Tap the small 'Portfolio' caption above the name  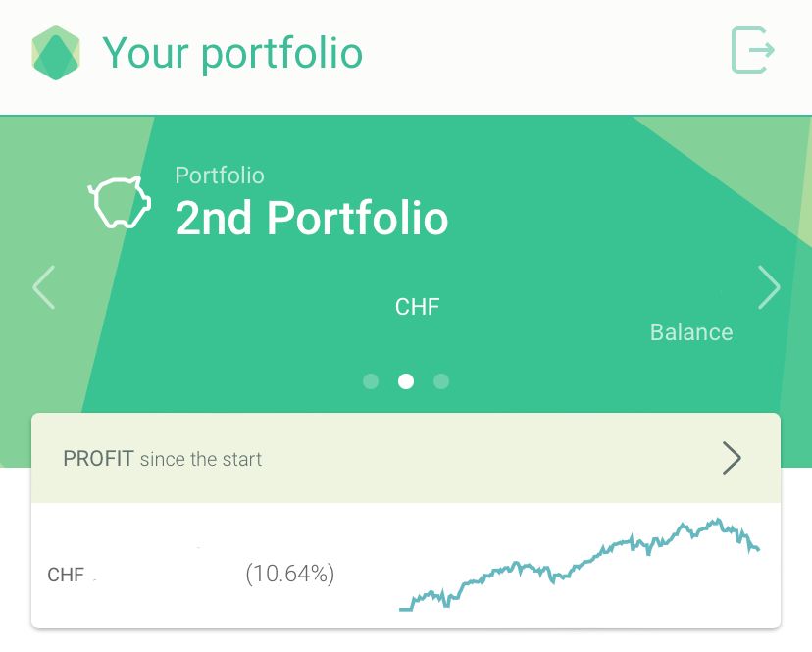coord(220,176)
